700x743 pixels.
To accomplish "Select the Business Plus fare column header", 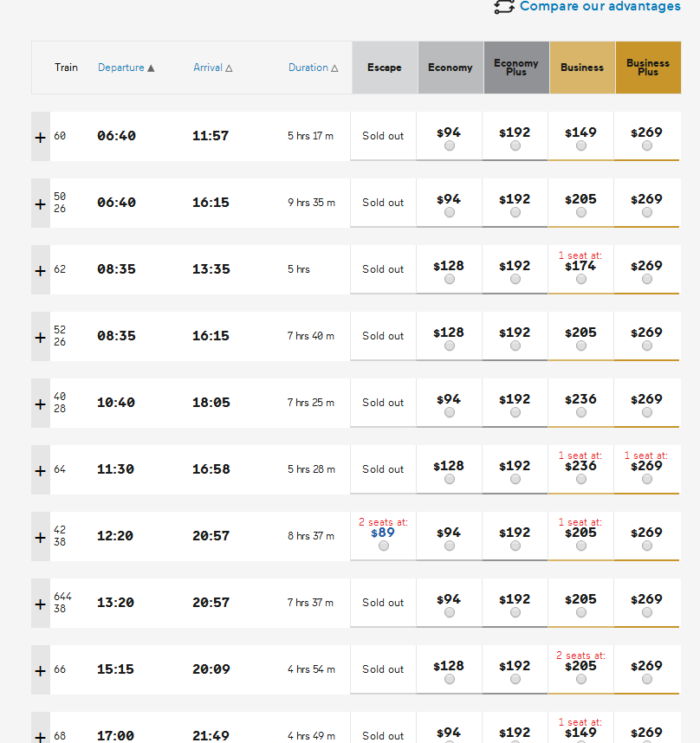I will (x=648, y=68).
